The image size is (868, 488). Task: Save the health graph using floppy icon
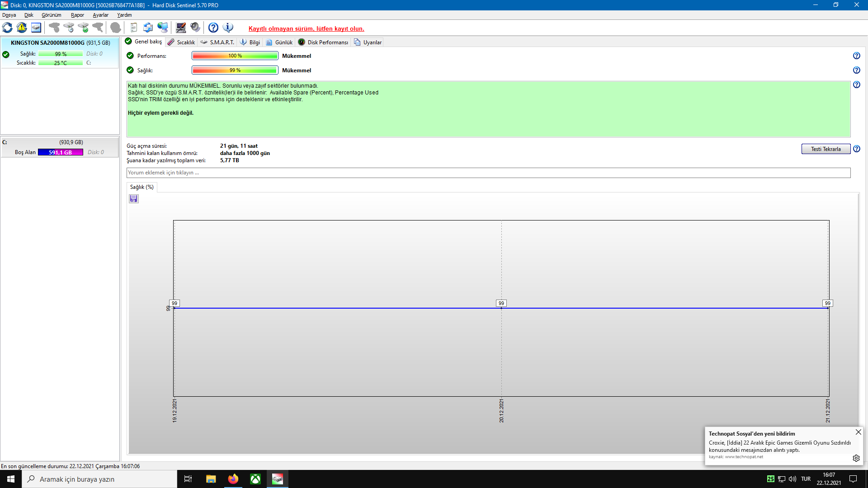(134, 199)
